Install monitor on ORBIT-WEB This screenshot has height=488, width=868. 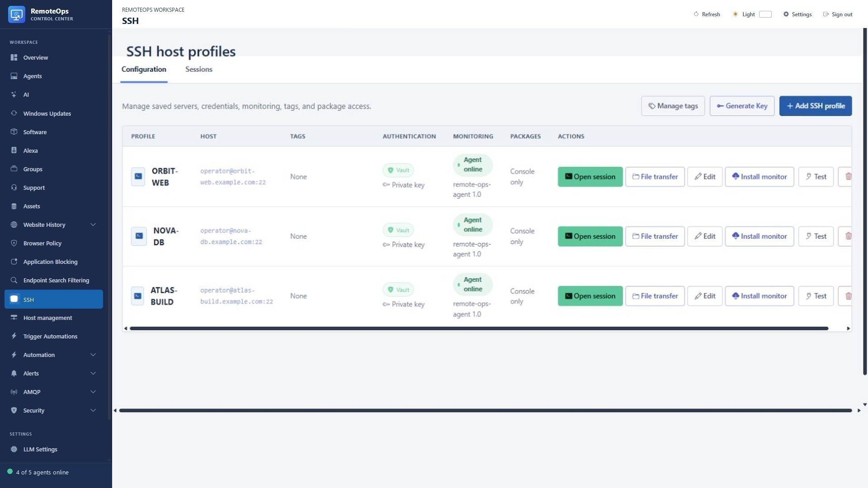[x=759, y=177]
